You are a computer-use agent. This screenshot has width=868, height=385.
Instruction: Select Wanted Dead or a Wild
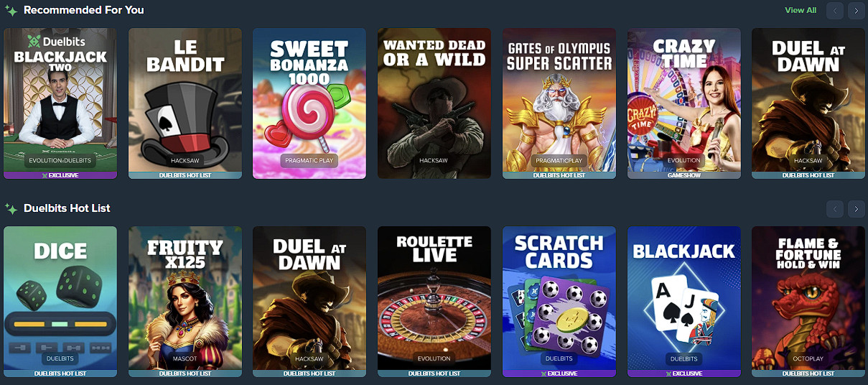[x=434, y=103]
